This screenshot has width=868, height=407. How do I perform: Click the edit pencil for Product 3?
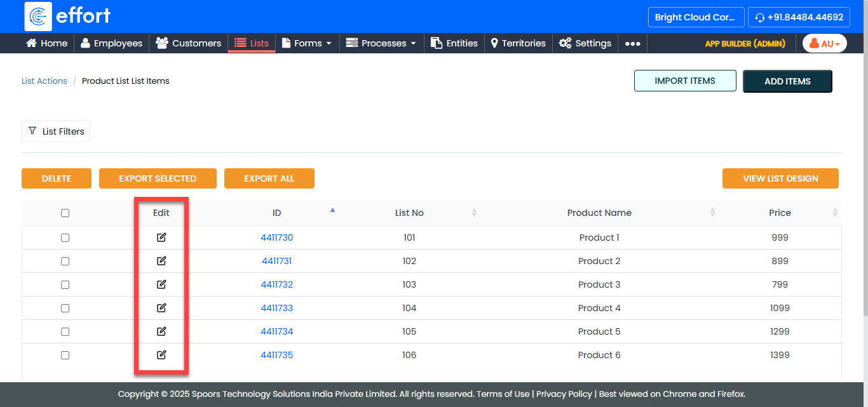pos(161,284)
